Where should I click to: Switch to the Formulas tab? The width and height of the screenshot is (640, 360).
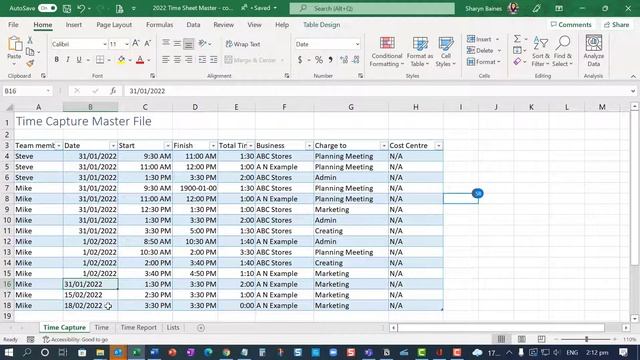point(160,24)
